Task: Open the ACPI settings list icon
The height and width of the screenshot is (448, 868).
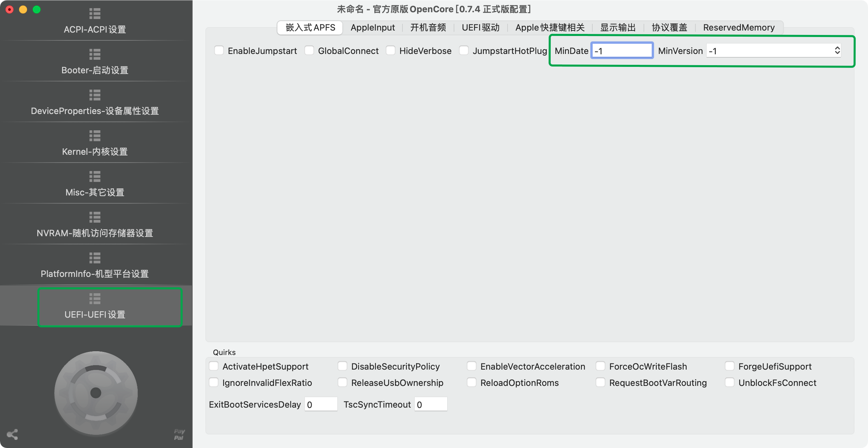Action: pos(95,14)
